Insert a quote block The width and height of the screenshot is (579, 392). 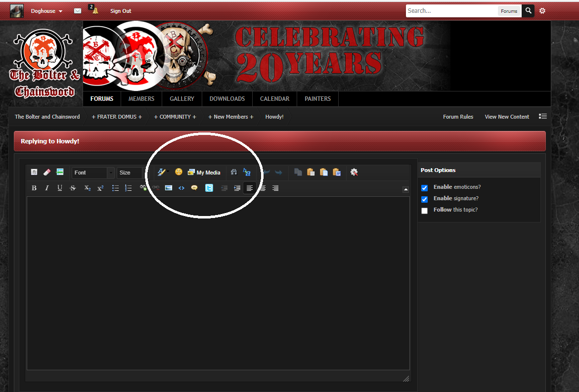click(x=194, y=188)
